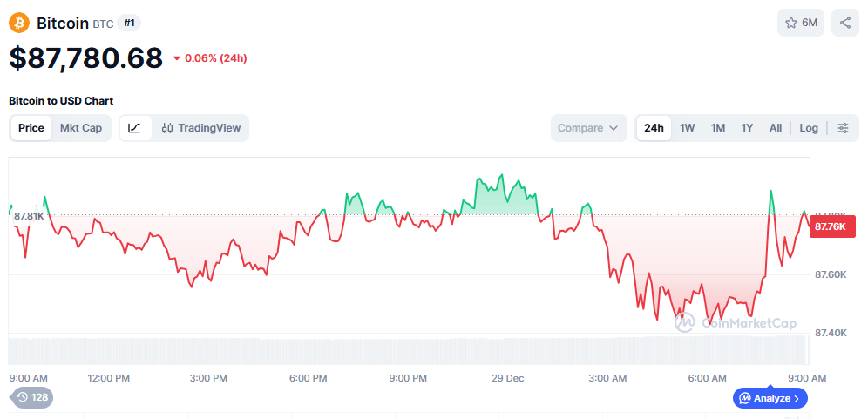868x419 pixels.
Task: Open chart settings sliders icon
Action: (843, 128)
